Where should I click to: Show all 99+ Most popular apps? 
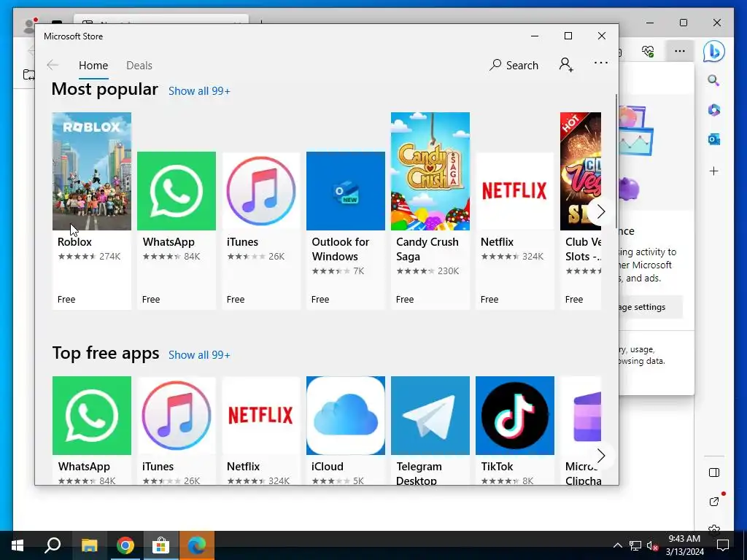point(199,91)
